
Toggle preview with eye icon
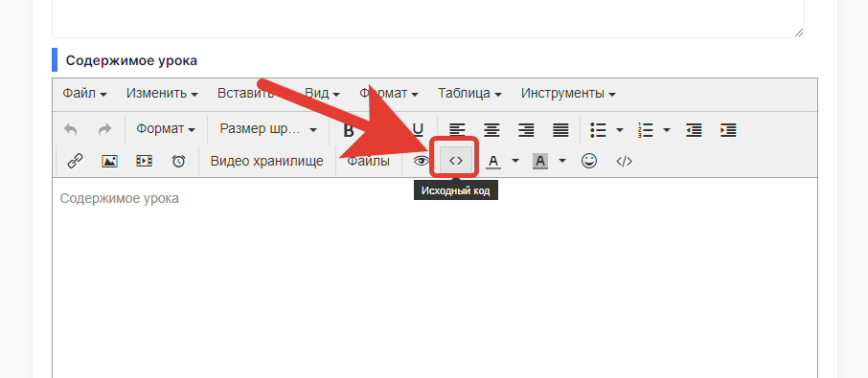(x=422, y=162)
